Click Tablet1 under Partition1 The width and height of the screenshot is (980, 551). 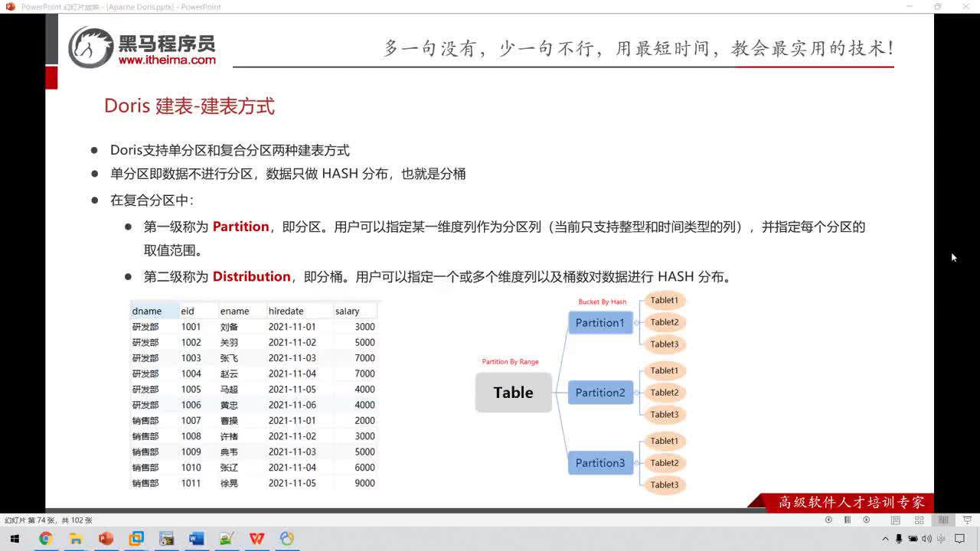(x=665, y=300)
